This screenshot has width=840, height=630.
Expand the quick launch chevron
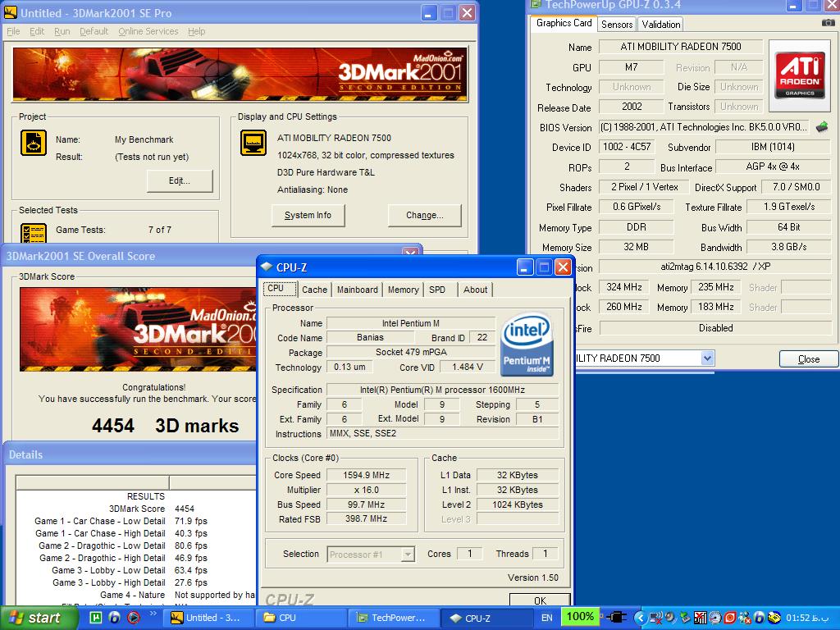click(153, 614)
